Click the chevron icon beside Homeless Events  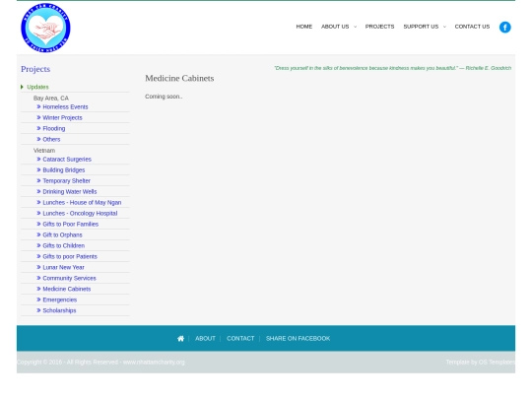[38, 106]
